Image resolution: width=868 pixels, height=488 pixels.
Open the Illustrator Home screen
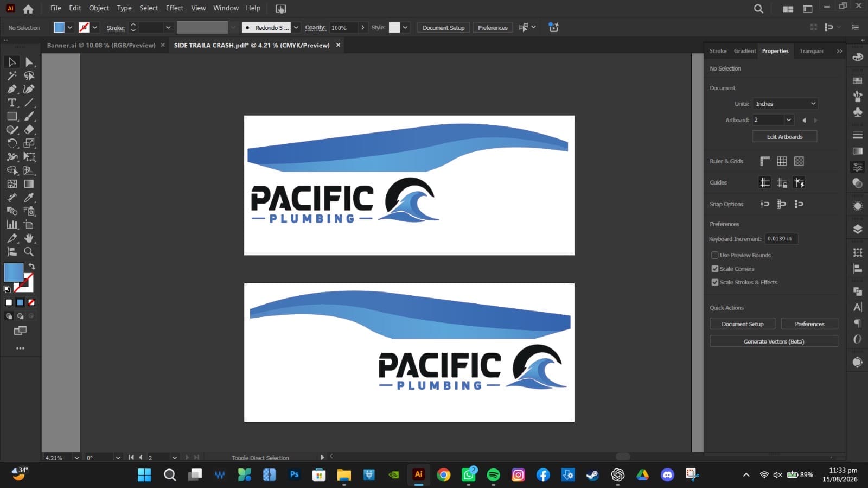pos(28,9)
